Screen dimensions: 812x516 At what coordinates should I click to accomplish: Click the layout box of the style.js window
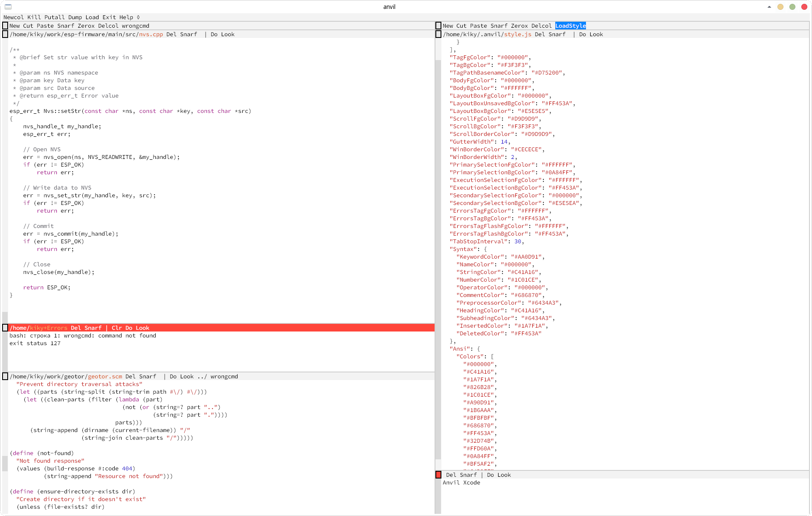point(438,34)
